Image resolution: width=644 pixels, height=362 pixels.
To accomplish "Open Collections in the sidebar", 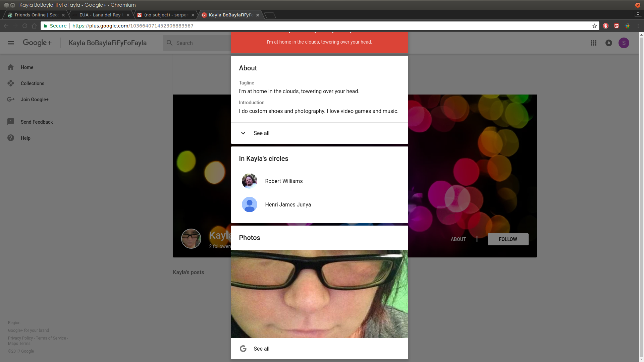I will point(35,83).
